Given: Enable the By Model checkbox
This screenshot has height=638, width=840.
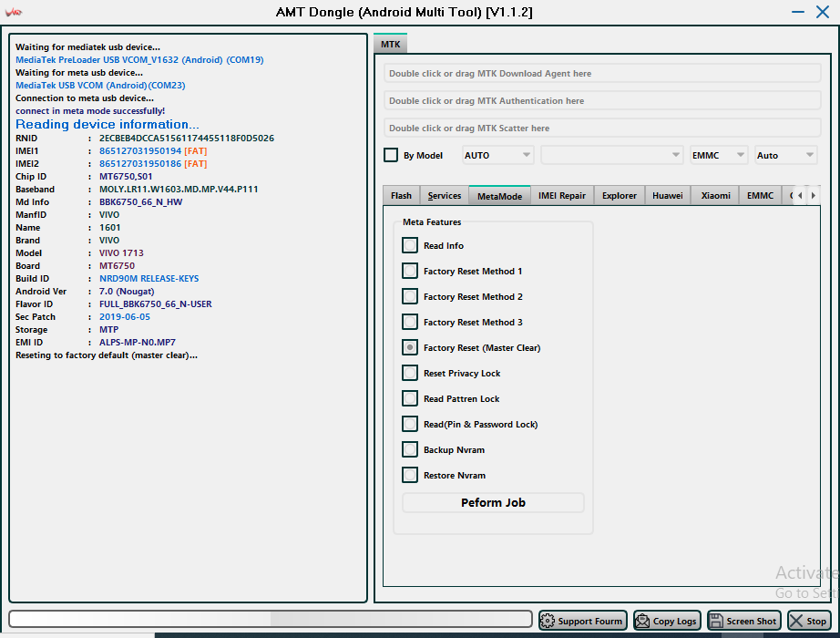Looking at the screenshot, I should click(x=391, y=156).
